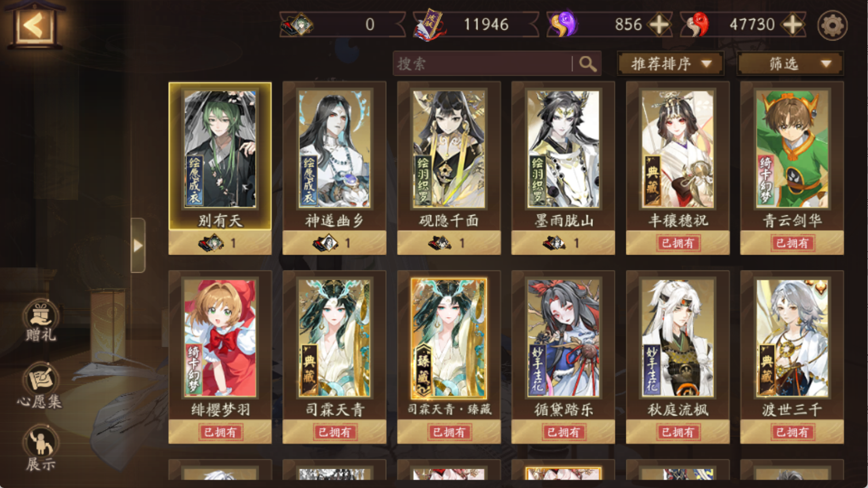The width and height of the screenshot is (868, 488).
Task: Add purple jade currency with plus icon
Action: click(x=659, y=25)
